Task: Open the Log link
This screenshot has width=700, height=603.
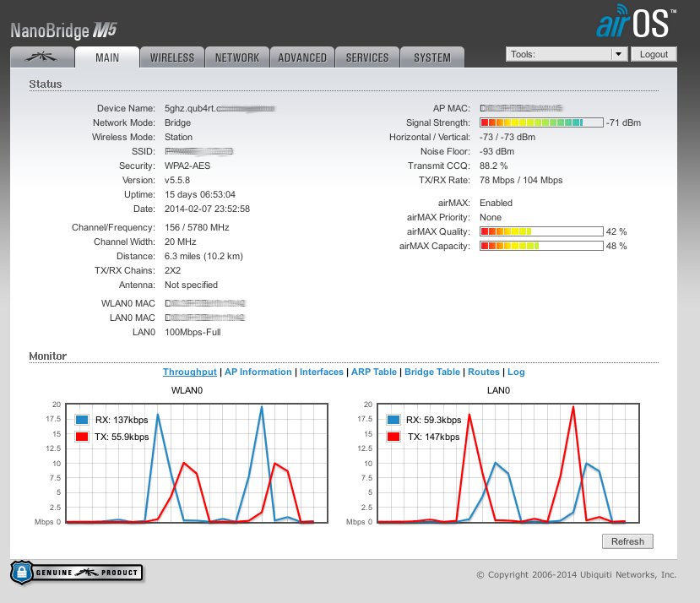Action: click(516, 372)
